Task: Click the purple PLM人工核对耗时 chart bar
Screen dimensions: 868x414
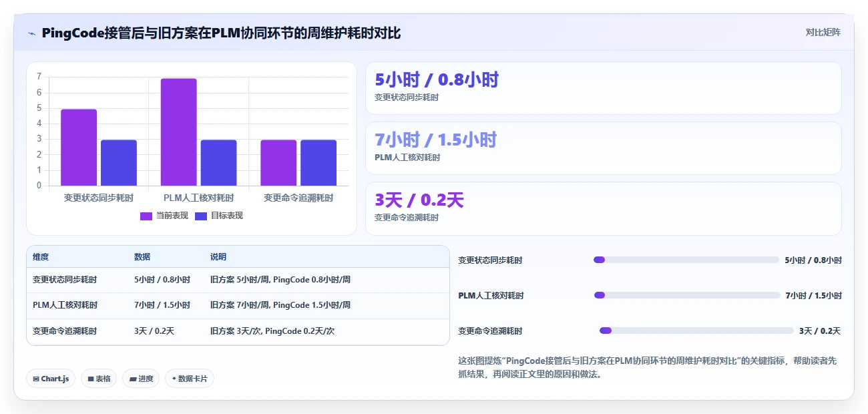Action: click(179, 132)
